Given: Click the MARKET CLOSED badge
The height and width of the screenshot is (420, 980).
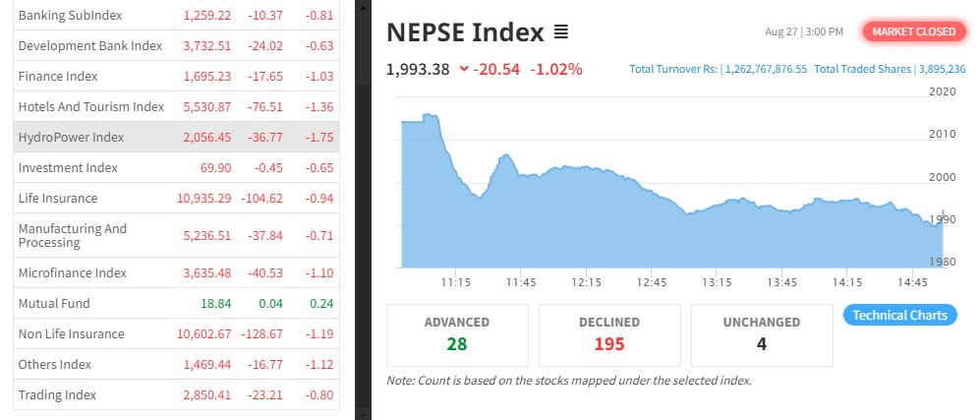Looking at the screenshot, I should click(913, 31).
